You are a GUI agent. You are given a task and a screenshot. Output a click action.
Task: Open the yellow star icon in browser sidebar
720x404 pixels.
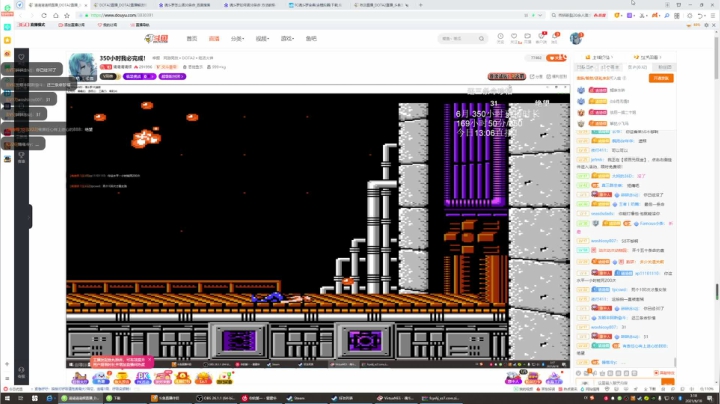(x=7, y=40)
